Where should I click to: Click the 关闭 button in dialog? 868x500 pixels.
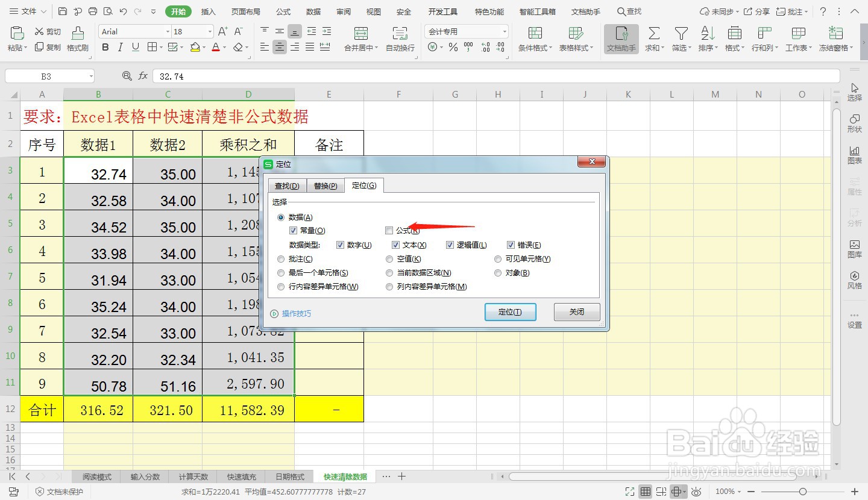coord(577,311)
